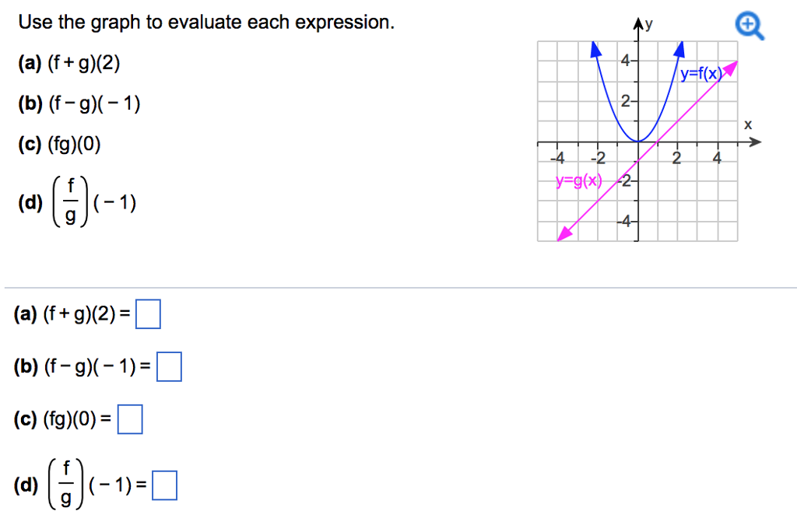Click the y=f(x) label on the graph

click(701, 74)
